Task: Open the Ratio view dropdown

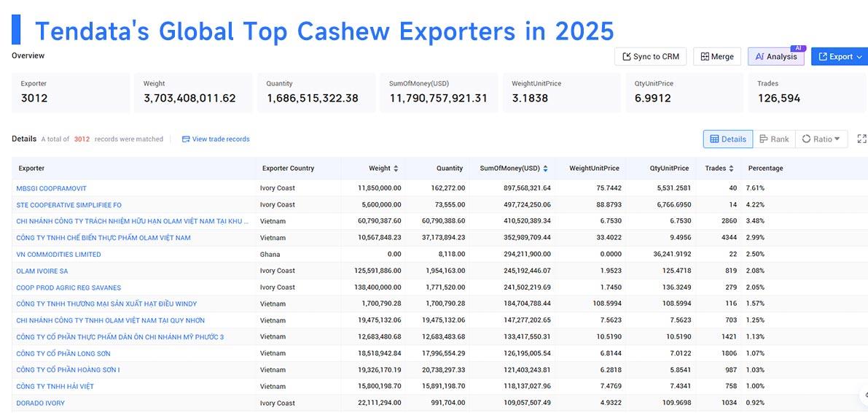Action: click(x=821, y=139)
